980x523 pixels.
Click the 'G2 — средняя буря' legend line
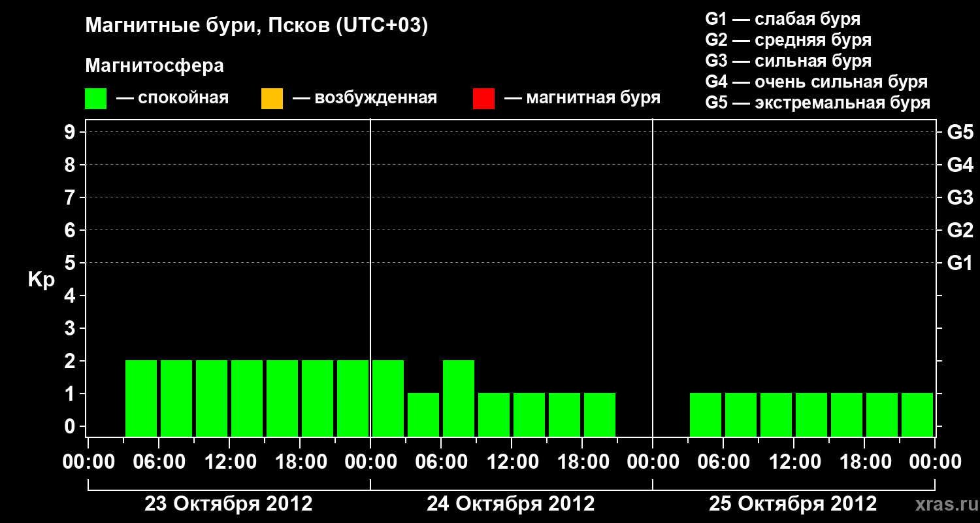pos(789,40)
